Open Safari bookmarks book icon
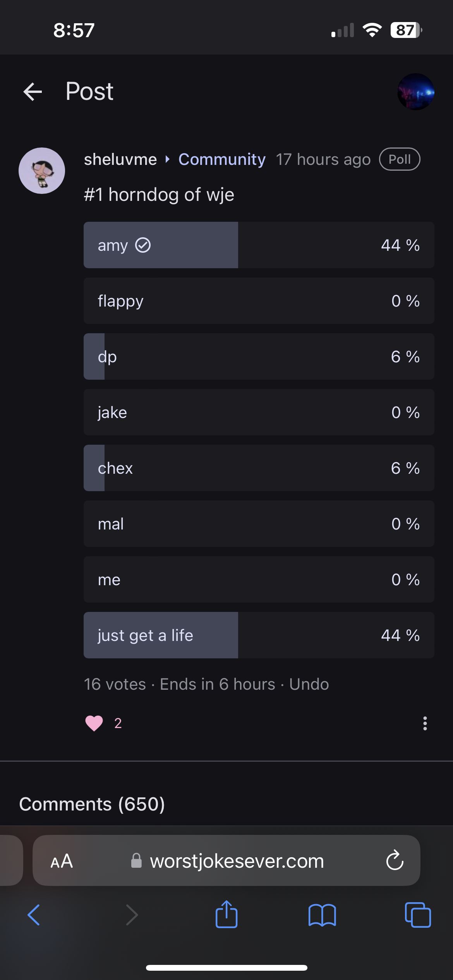The width and height of the screenshot is (453, 980). [x=322, y=915]
